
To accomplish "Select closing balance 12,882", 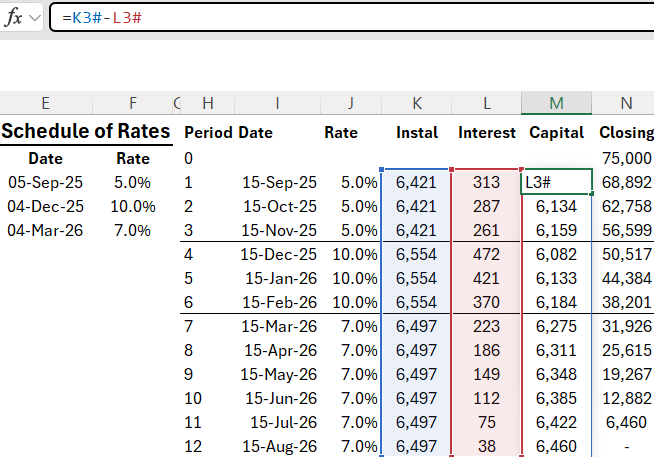I will click(x=626, y=399).
